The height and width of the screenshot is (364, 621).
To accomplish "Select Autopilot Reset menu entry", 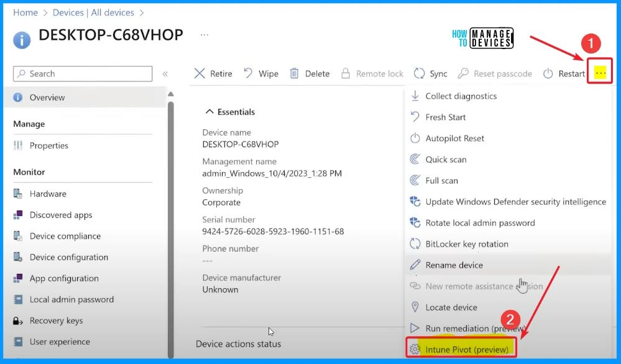I will (x=454, y=138).
